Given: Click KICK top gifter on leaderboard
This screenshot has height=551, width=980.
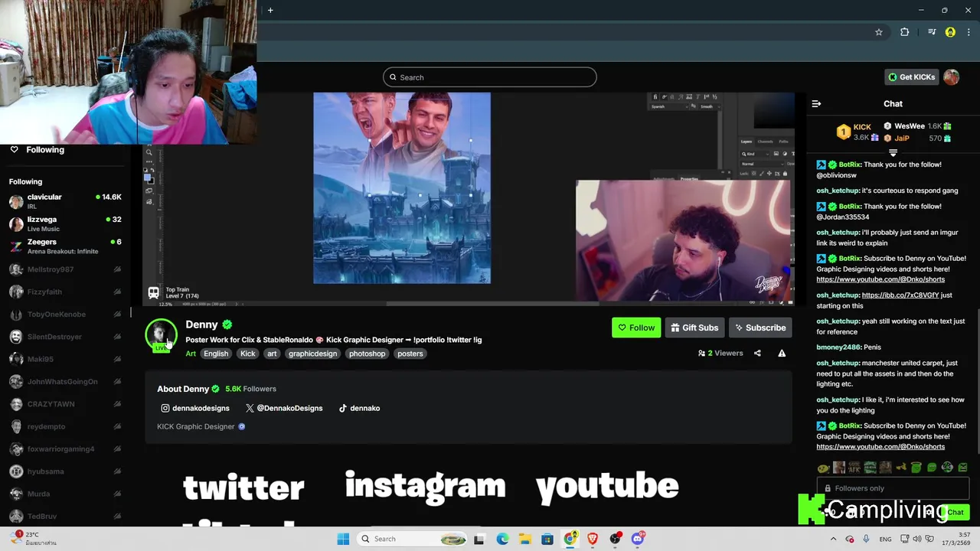Looking at the screenshot, I should [859, 132].
